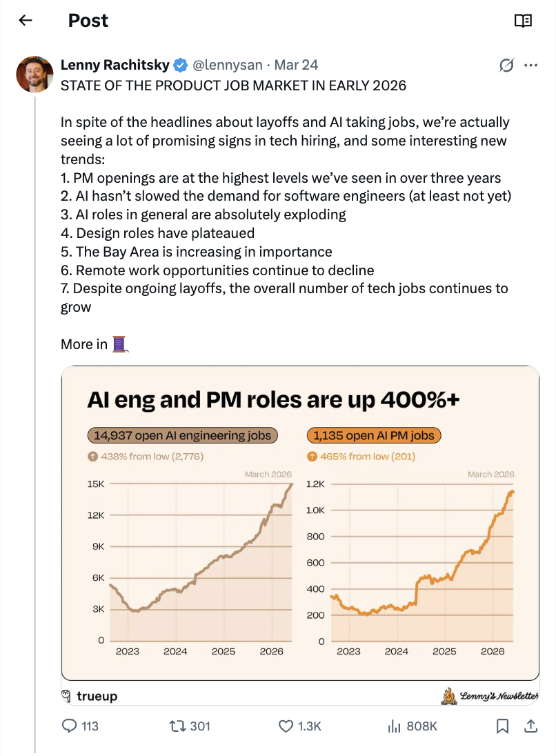Click the 1.3K like count
Screen dimensions: 556x756
tap(310, 726)
